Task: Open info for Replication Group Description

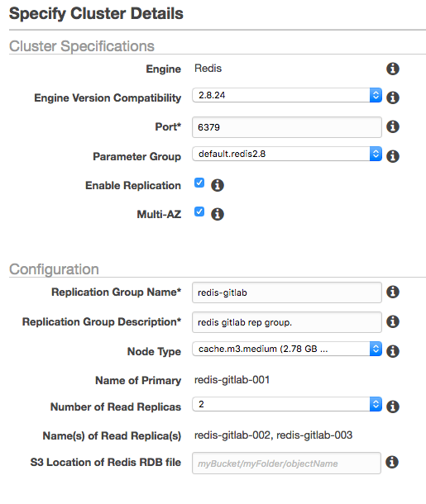Action: click(393, 321)
